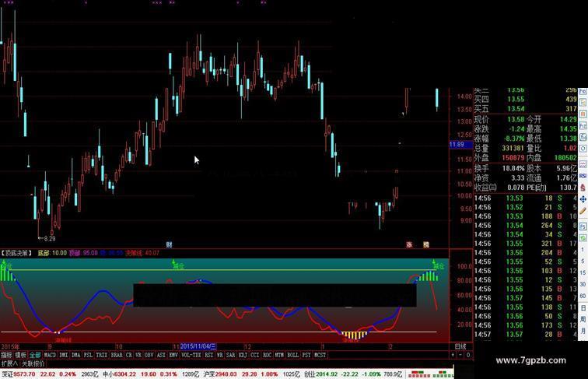This screenshot has height=379, width=588.
Task: Expand the 扩展∧ panel
Action: tap(9, 363)
